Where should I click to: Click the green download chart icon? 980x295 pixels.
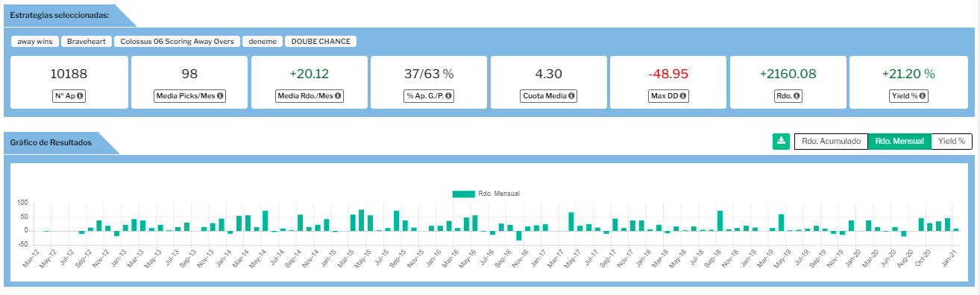click(x=781, y=141)
